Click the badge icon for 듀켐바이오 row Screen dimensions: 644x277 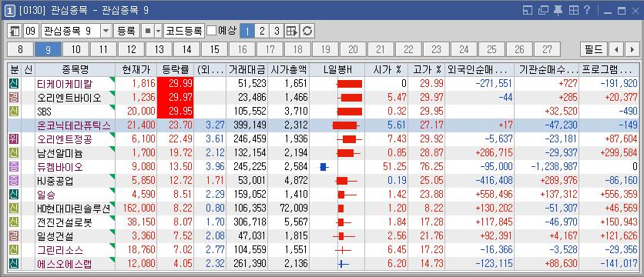pyautogui.click(x=15, y=167)
